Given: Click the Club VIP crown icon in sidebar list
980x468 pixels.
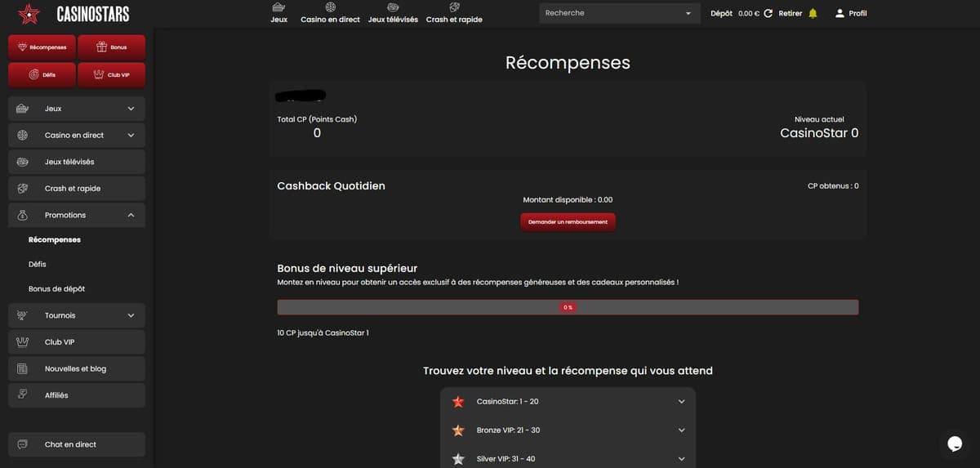Looking at the screenshot, I should click(x=23, y=342).
